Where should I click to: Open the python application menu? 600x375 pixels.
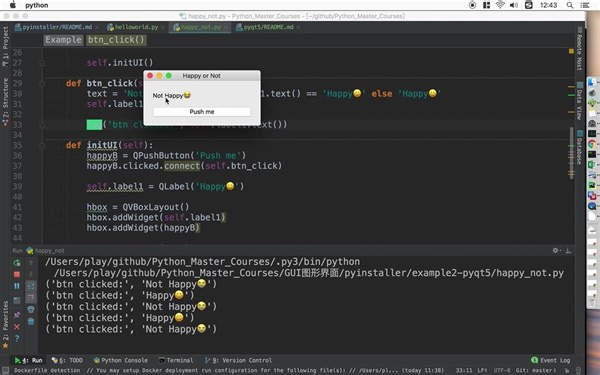coord(37,5)
